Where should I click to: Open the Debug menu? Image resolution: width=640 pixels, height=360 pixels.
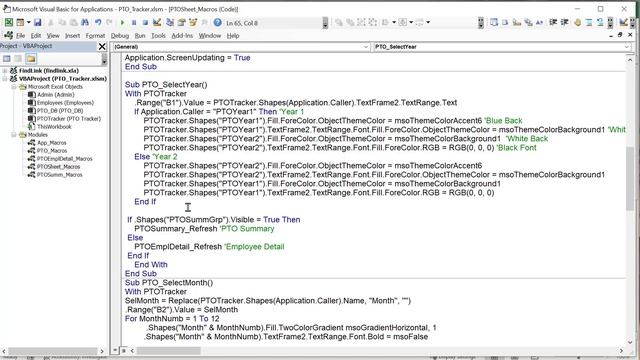click(120, 36)
